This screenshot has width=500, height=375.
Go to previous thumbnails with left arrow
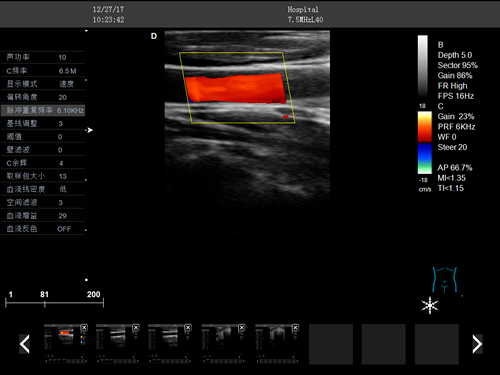[25, 344]
